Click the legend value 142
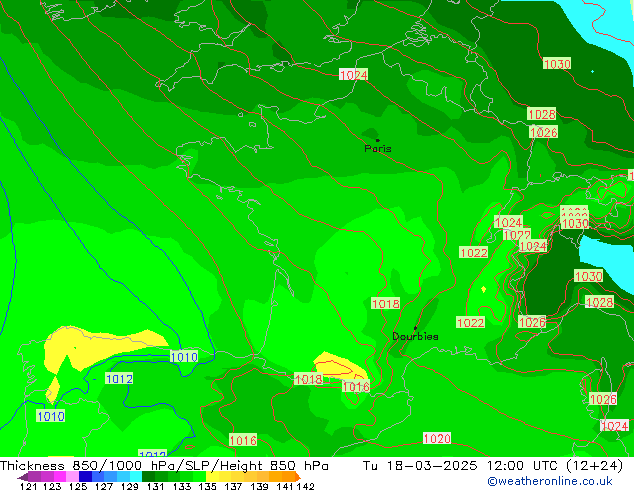Image resolution: width=634 pixels, height=490 pixels. click(305, 486)
